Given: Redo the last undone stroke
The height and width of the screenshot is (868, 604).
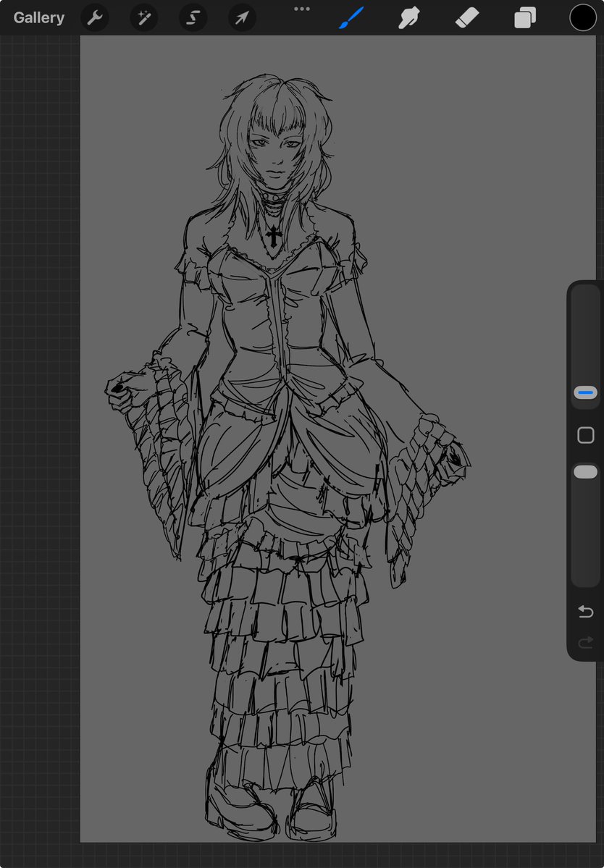Looking at the screenshot, I should click(585, 642).
